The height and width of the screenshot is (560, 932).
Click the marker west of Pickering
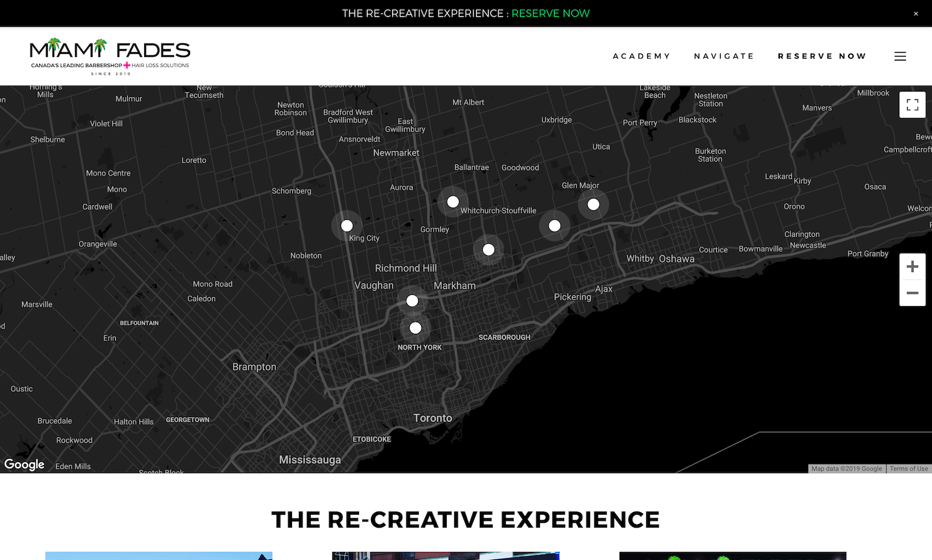[x=554, y=226]
